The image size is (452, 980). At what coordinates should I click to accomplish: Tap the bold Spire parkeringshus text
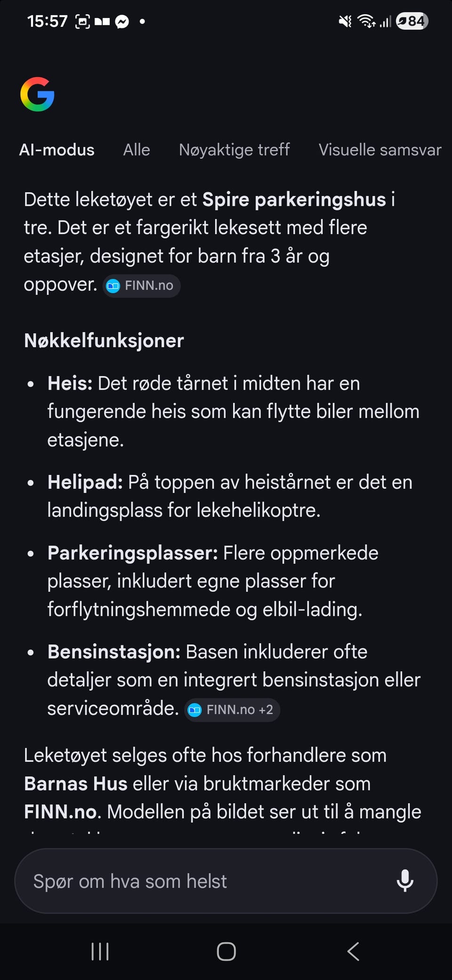point(294,200)
